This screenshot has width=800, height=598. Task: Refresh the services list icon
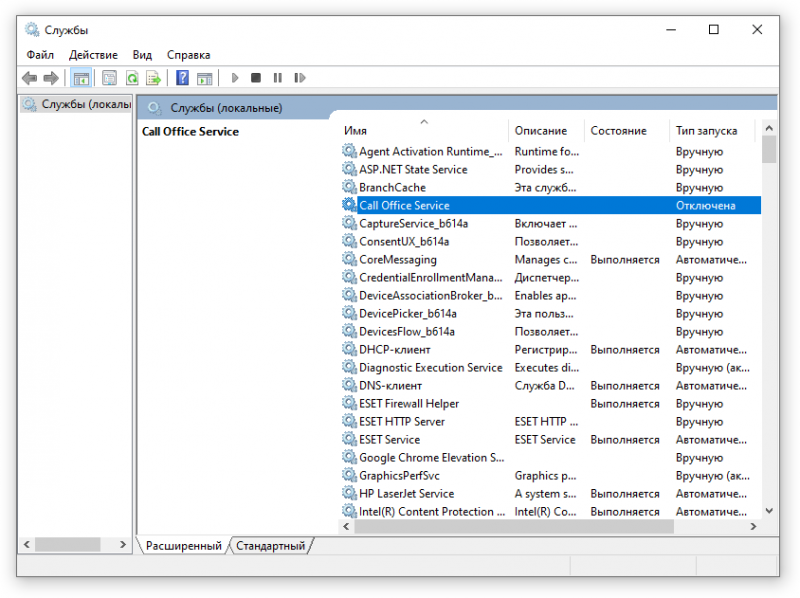(132, 78)
